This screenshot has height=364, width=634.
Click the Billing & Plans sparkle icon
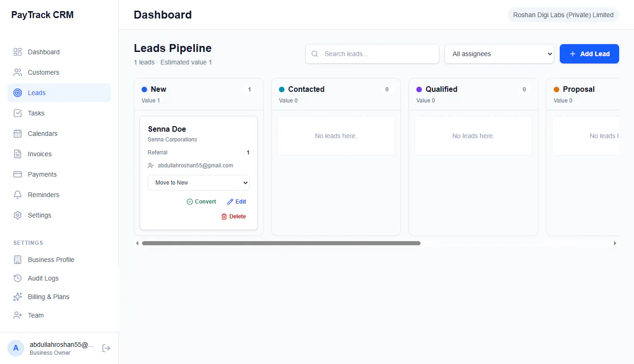18,297
